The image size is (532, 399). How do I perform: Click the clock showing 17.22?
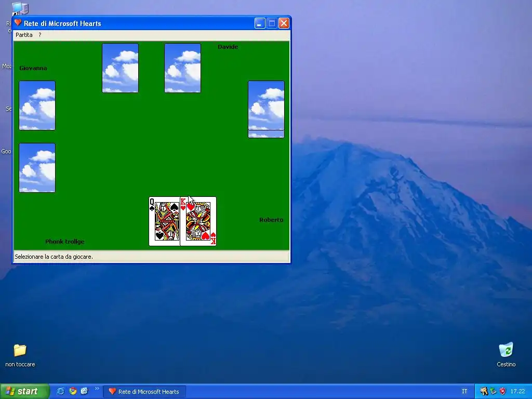tap(517, 392)
